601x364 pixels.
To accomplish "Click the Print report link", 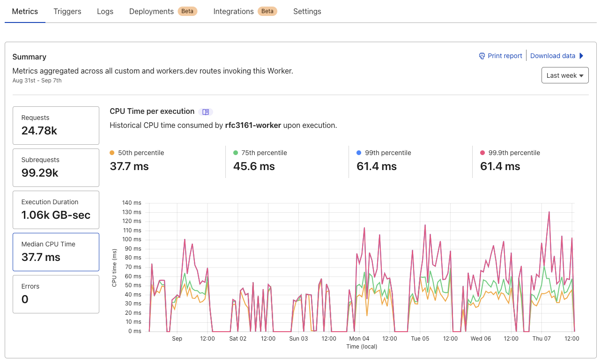I will click(x=505, y=56).
